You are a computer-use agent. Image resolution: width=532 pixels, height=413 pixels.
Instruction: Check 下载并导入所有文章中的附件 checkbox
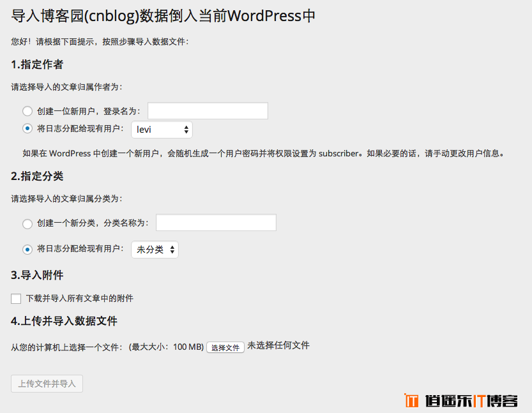[x=16, y=299]
